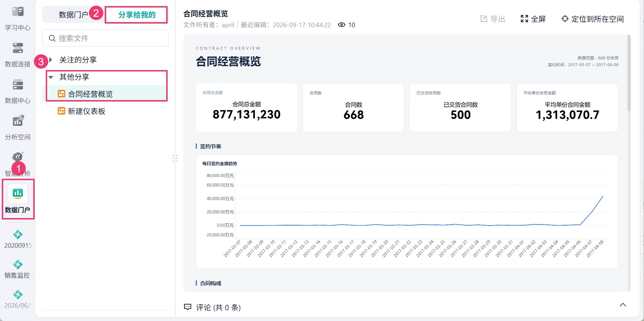Screen dimensions: 644x321
Task: Open the 学习中心 sidebar icon
Action: point(18,12)
